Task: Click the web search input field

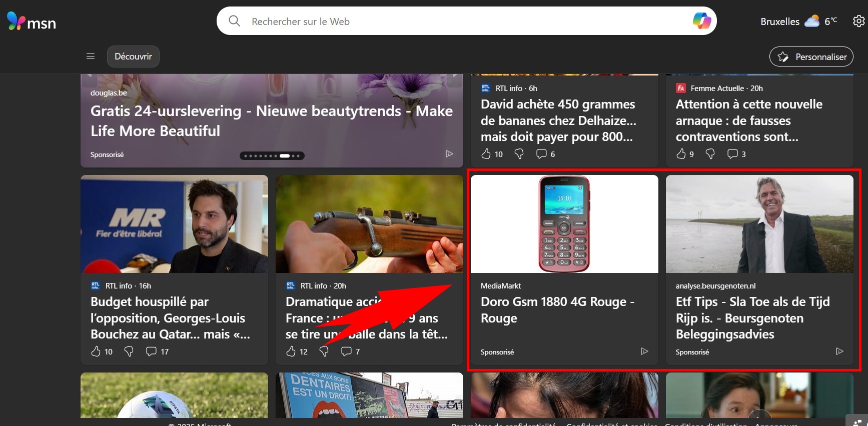Action: (467, 21)
